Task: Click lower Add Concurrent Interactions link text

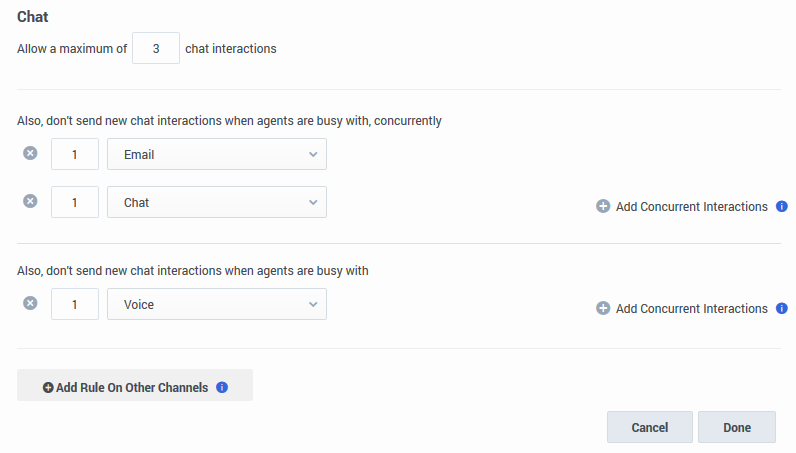Action: pos(691,309)
